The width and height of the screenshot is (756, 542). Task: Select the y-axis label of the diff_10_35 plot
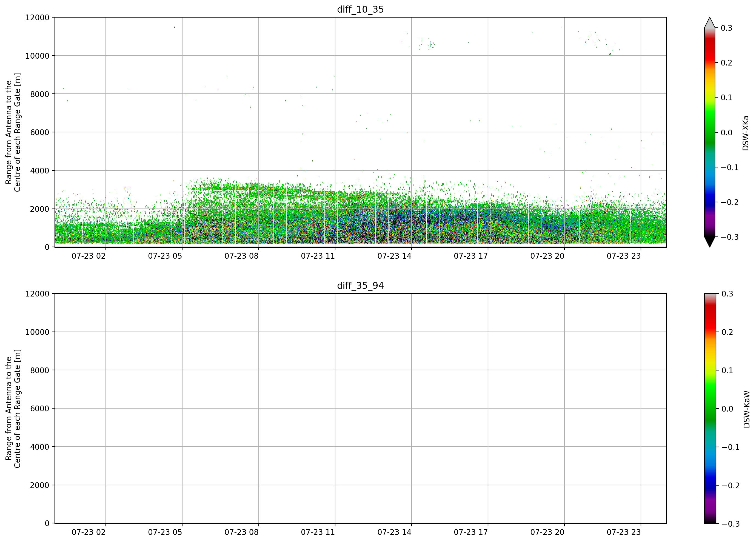[13, 132]
